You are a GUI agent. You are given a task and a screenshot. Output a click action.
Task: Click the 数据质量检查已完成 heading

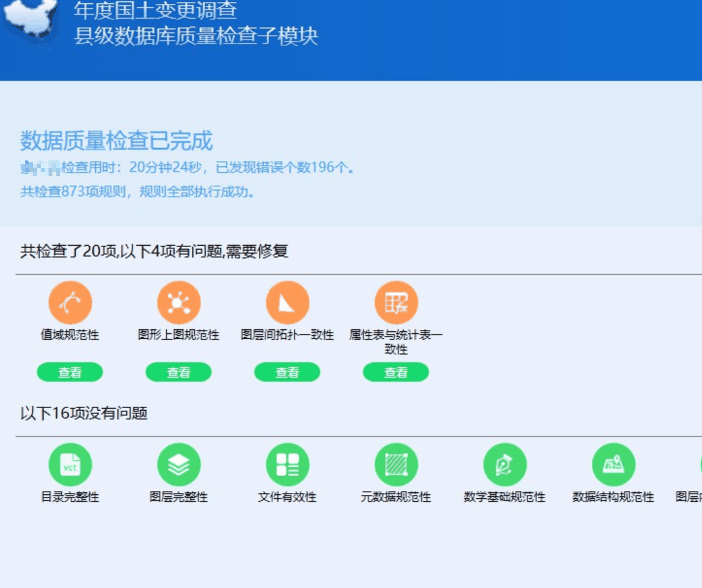[116, 140]
